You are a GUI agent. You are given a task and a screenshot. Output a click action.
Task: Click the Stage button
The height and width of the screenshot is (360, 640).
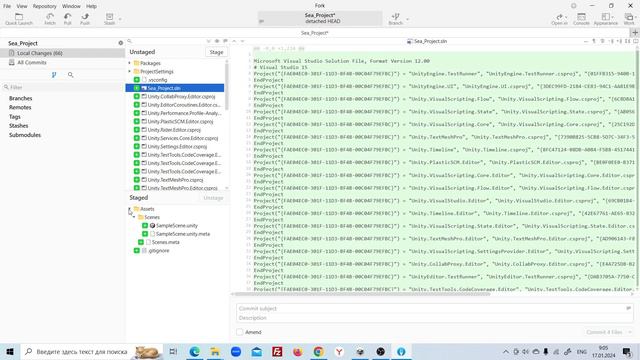click(216, 52)
